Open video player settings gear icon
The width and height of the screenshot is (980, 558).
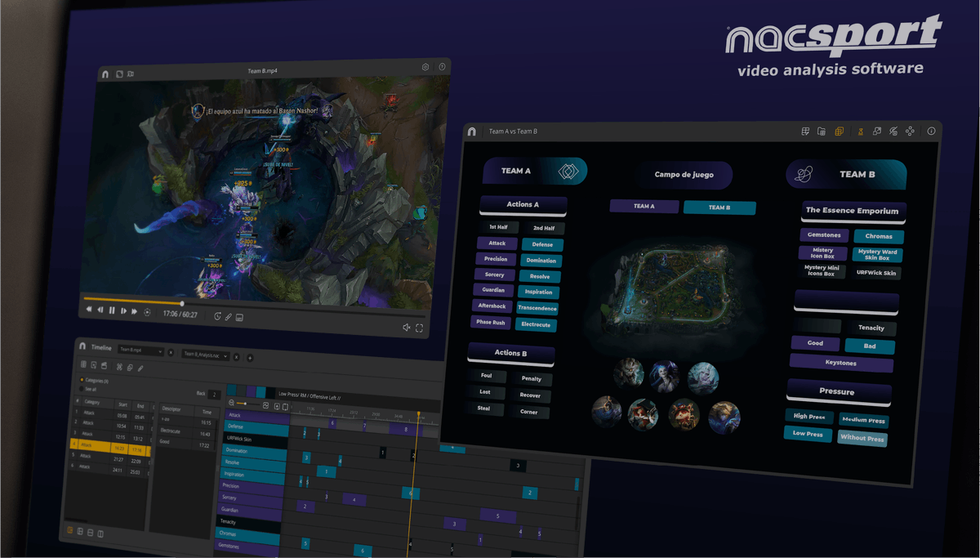click(x=425, y=67)
